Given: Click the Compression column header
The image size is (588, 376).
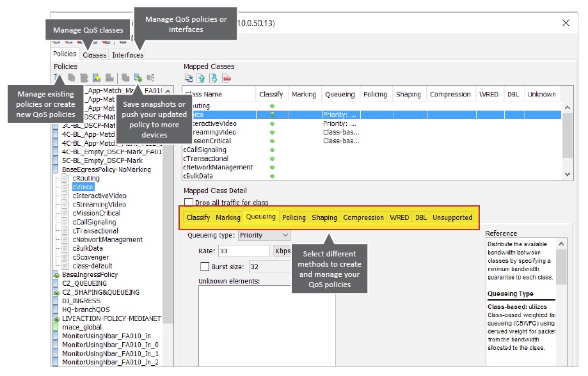Looking at the screenshot, I should pyautogui.click(x=450, y=94).
